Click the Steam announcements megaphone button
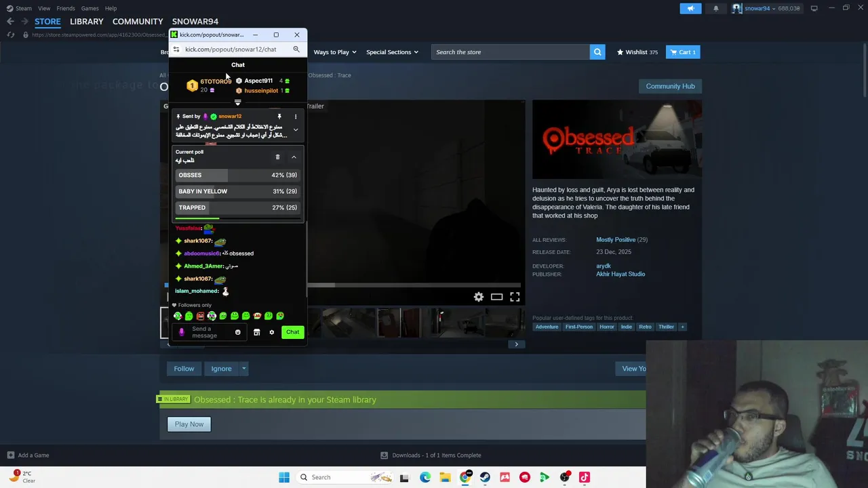868x488 pixels. click(x=690, y=8)
